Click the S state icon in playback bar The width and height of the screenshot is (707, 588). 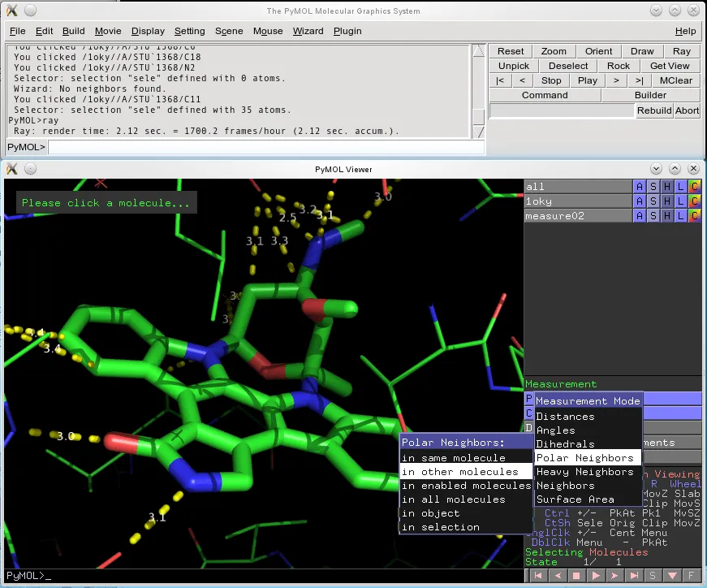652,575
